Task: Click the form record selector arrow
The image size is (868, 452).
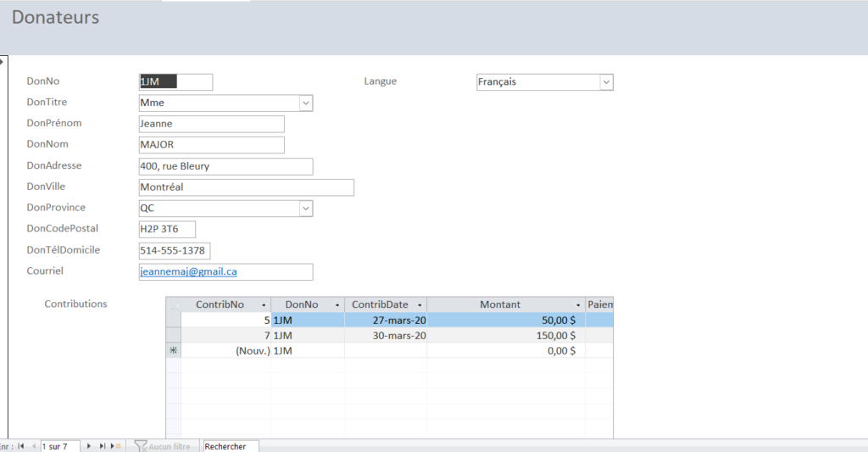Action: [3, 60]
